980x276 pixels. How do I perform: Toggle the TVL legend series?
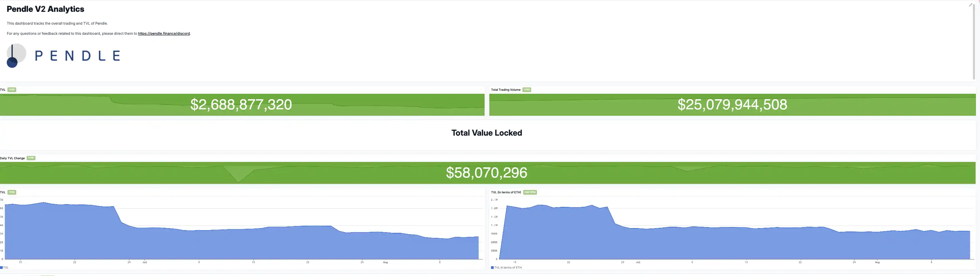pos(6,268)
